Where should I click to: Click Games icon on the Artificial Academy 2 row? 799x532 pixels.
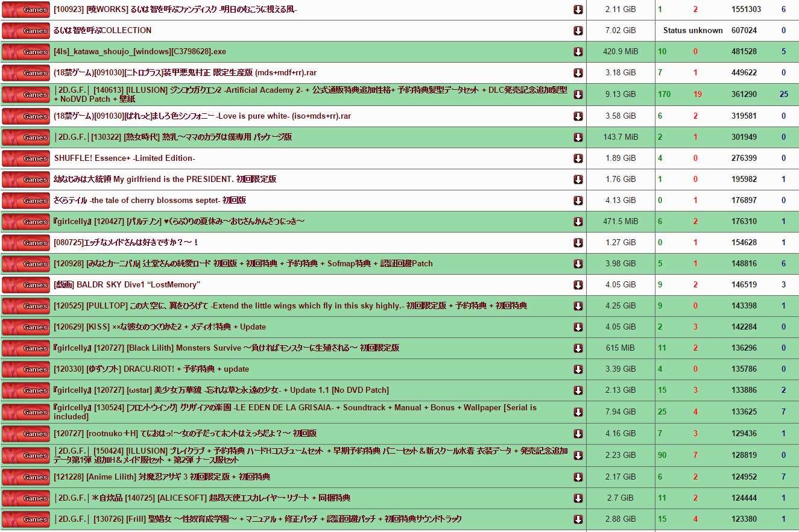pos(26,95)
